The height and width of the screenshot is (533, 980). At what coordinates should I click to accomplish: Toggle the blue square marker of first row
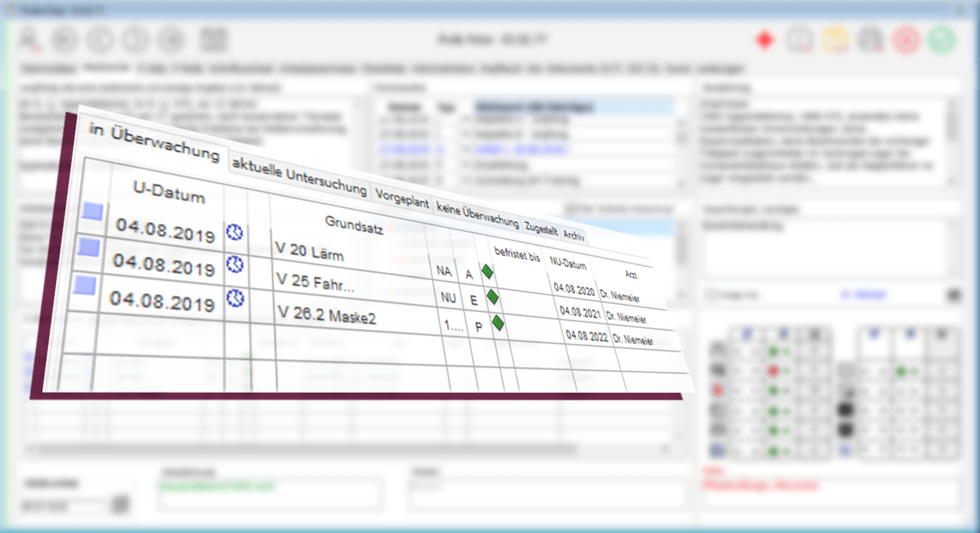(x=93, y=212)
